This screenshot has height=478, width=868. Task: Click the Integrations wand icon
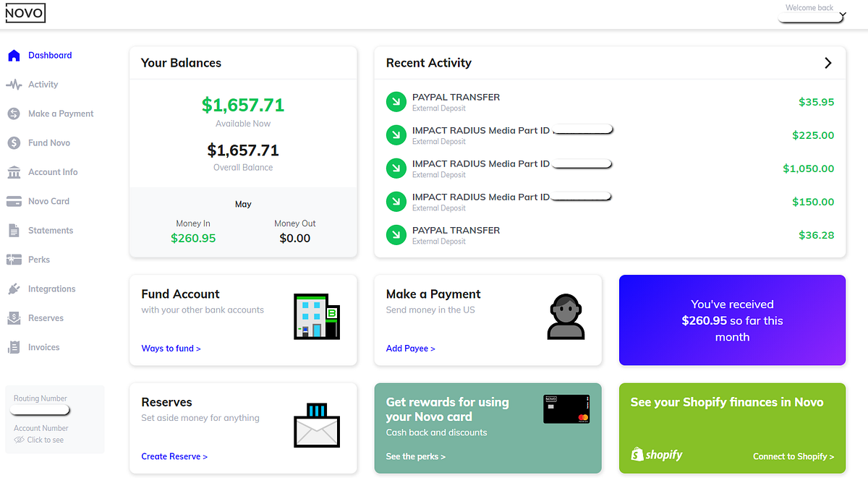pos(14,289)
